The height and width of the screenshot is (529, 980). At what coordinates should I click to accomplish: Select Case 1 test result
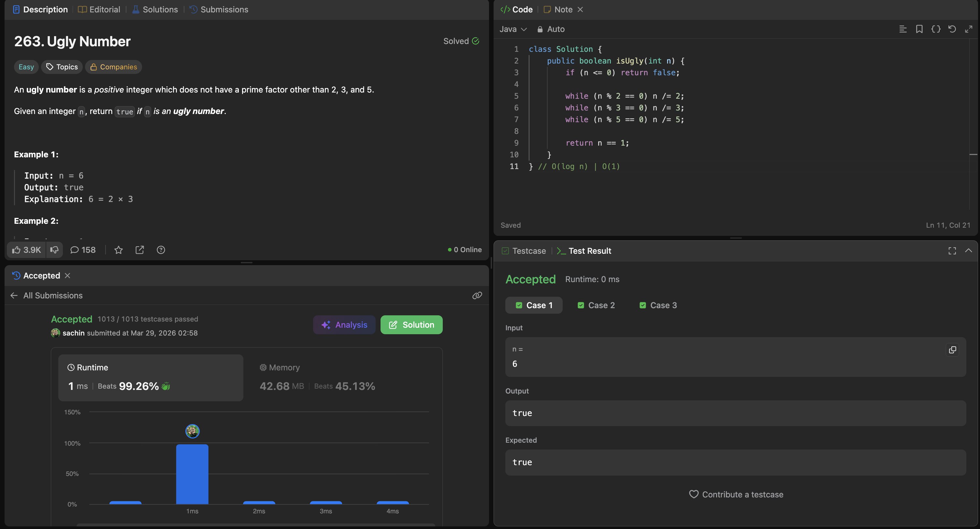534,306
